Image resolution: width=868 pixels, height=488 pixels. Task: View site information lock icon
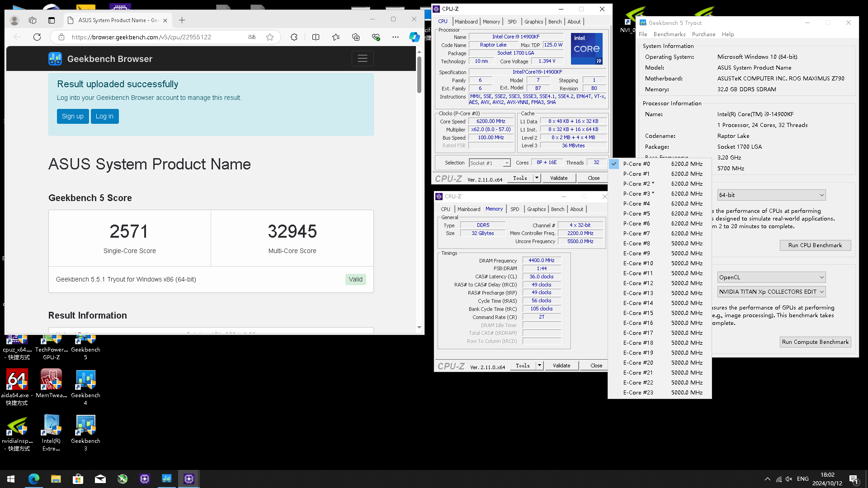[61, 37]
